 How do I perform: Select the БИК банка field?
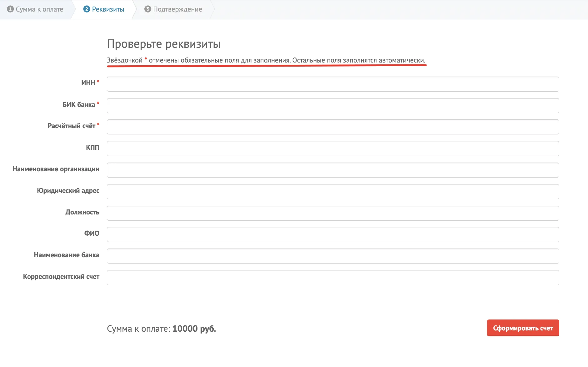click(333, 106)
